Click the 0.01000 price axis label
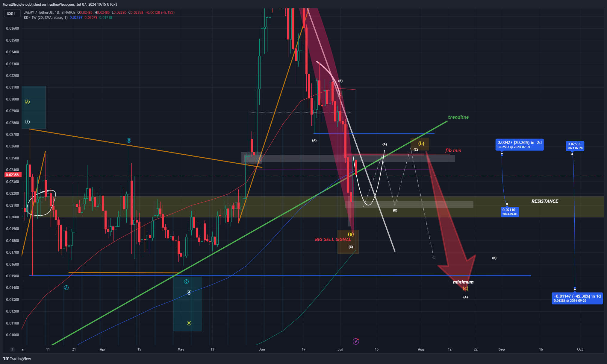Viewport: 607px width, 364px height. 13,335
